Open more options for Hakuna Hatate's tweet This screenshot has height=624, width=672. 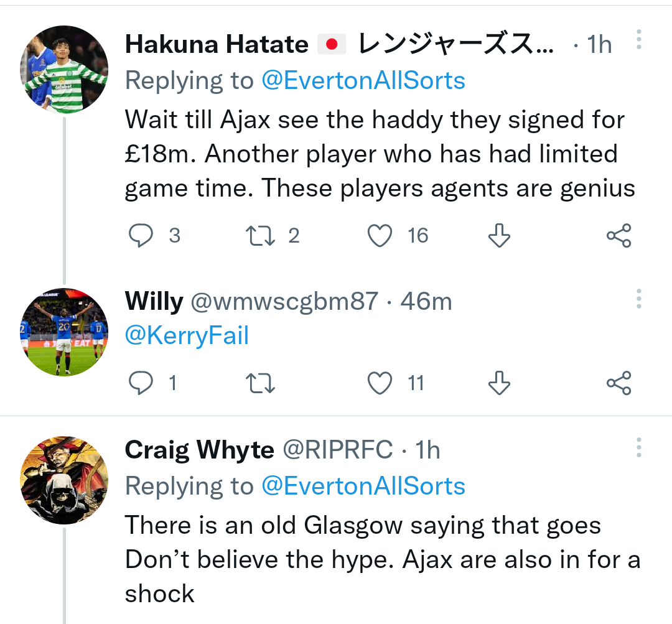[639, 40]
